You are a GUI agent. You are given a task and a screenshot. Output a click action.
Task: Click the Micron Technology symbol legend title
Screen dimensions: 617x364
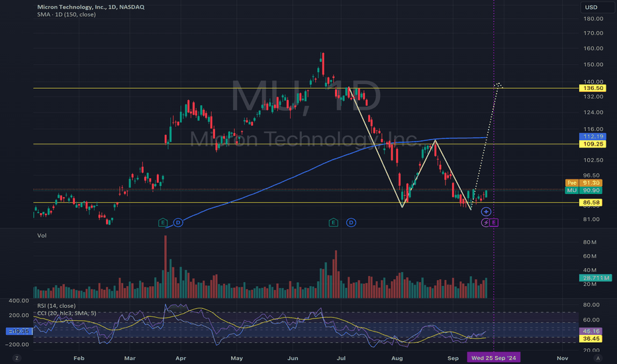[x=91, y=7]
